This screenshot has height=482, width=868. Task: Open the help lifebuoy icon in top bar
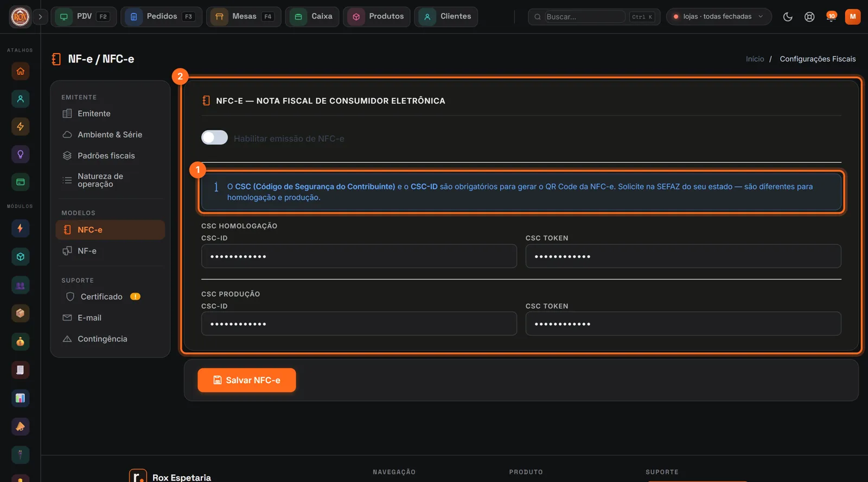click(809, 17)
